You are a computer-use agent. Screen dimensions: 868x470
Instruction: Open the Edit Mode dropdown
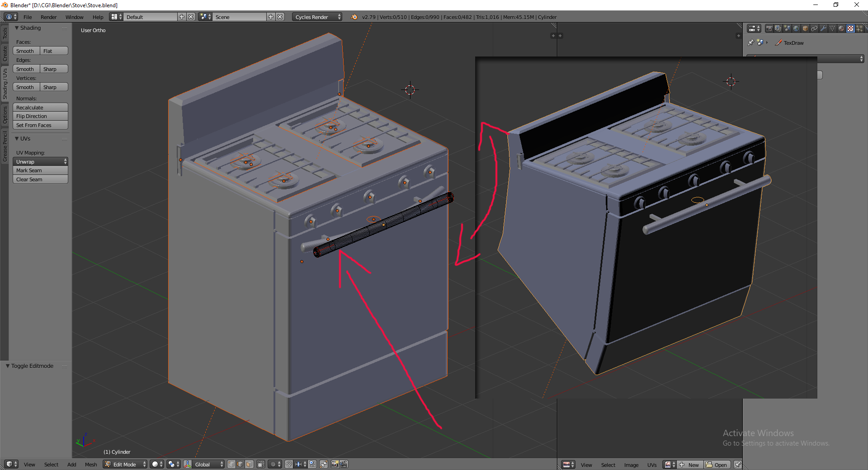[125, 464]
